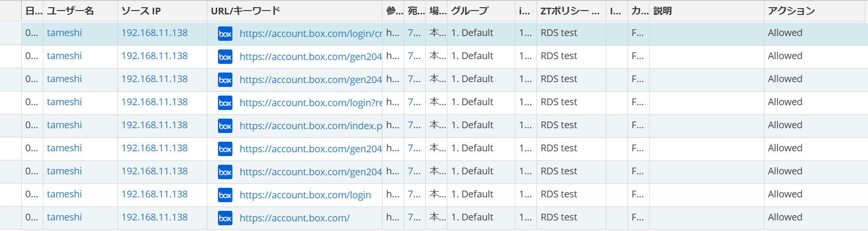Click the Box icon beside the login?re URL

[225, 103]
